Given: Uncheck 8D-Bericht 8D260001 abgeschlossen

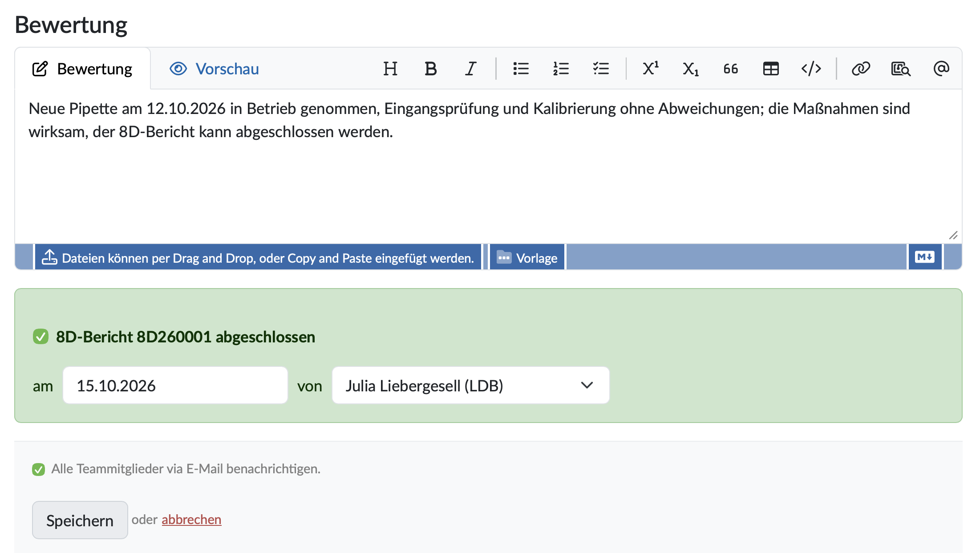Looking at the screenshot, I should click(40, 337).
